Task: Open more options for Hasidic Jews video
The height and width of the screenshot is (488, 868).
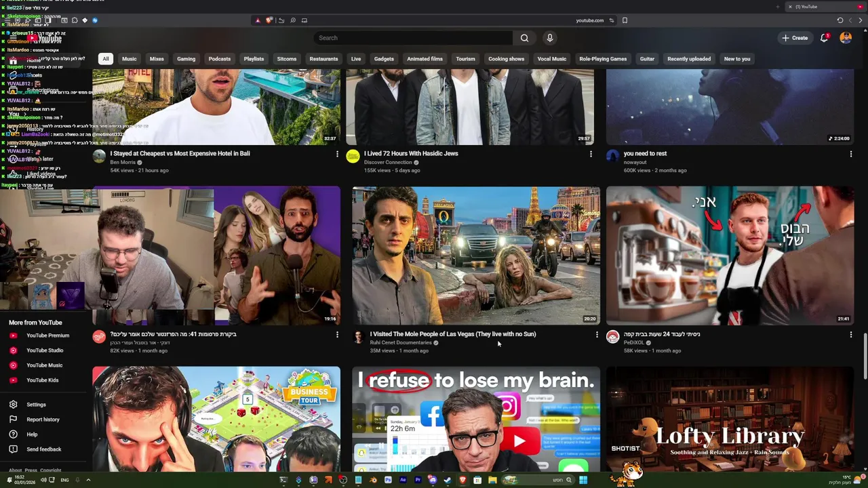Action: 591,154
